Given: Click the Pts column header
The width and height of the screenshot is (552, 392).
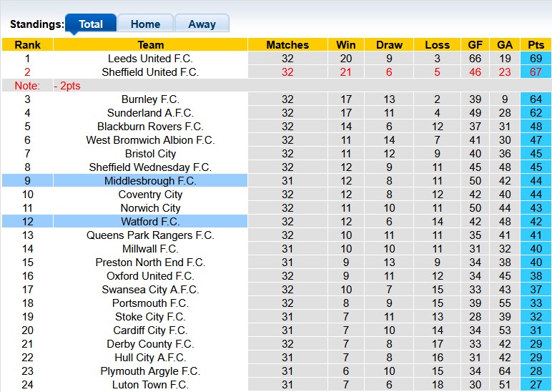Looking at the screenshot, I should pos(536,44).
